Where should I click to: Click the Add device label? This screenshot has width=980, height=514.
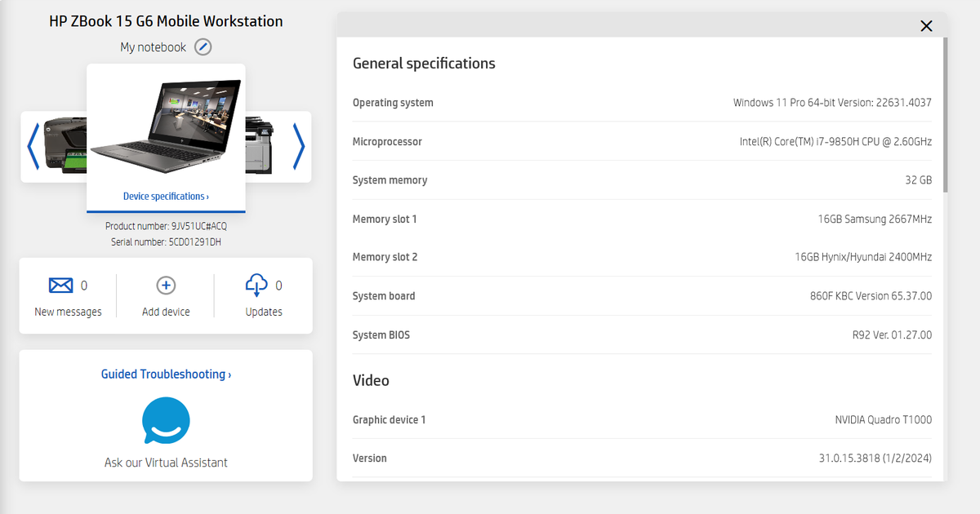166,312
